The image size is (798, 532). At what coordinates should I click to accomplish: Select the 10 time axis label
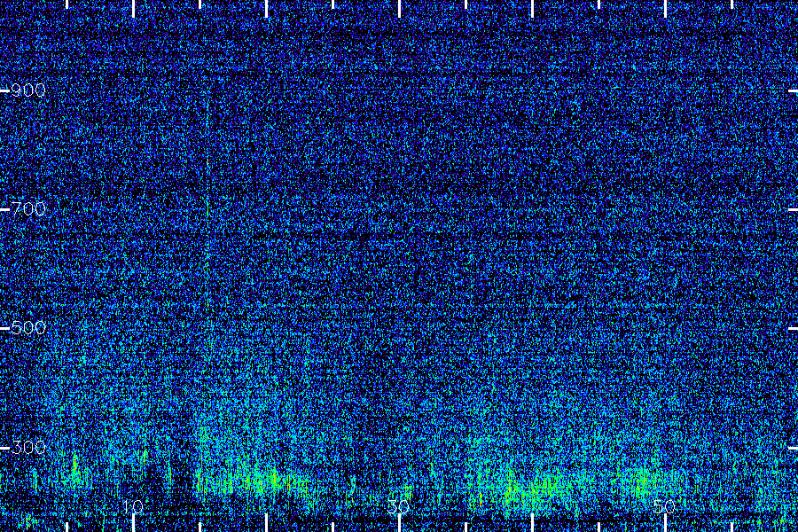tap(133, 506)
